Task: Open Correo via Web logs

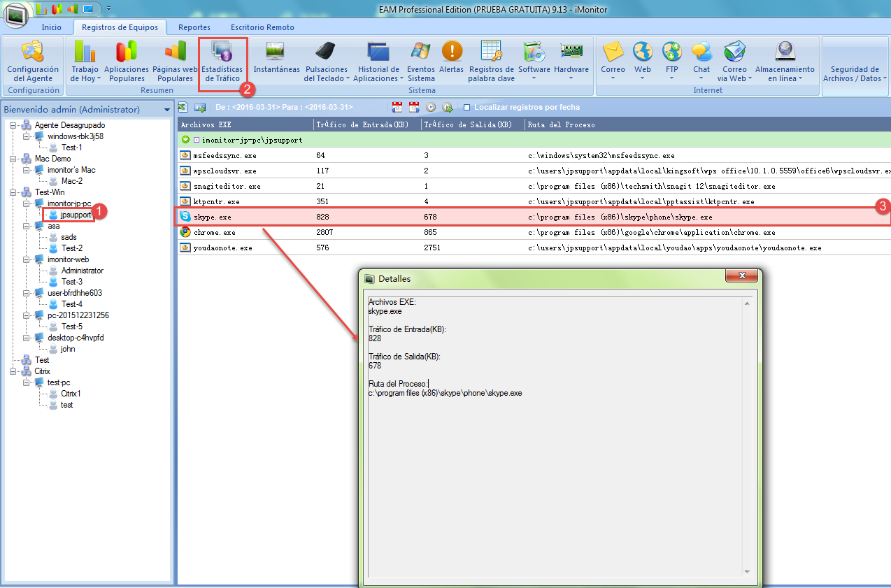Action: tap(734, 62)
